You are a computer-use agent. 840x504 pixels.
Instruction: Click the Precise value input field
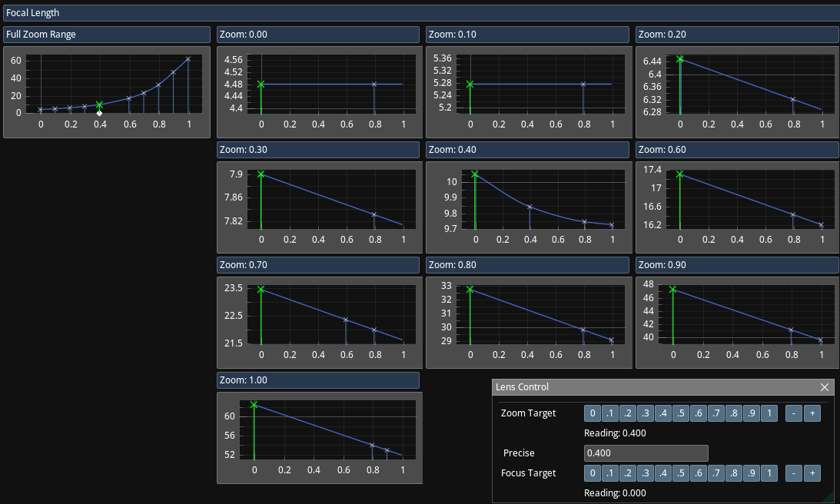(x=646, y=453)
